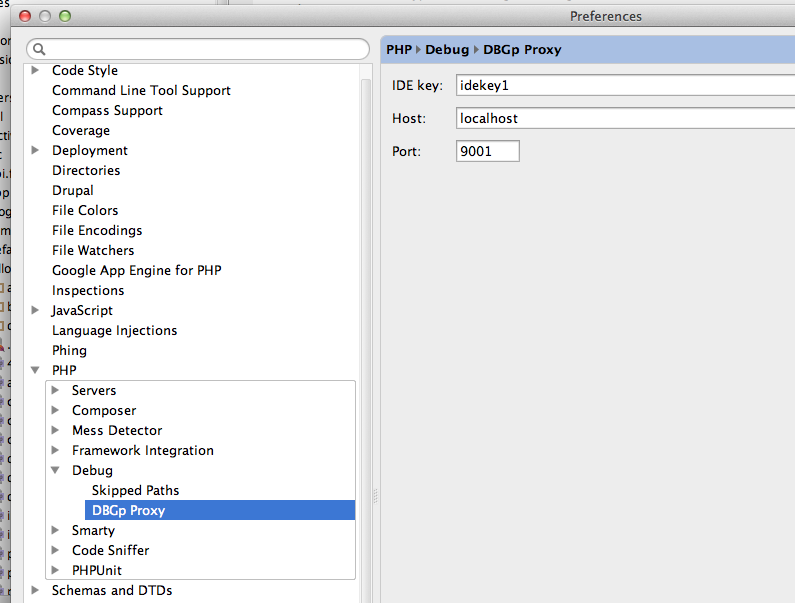
Task: Expand the Servers node
Action: point(55,390)
